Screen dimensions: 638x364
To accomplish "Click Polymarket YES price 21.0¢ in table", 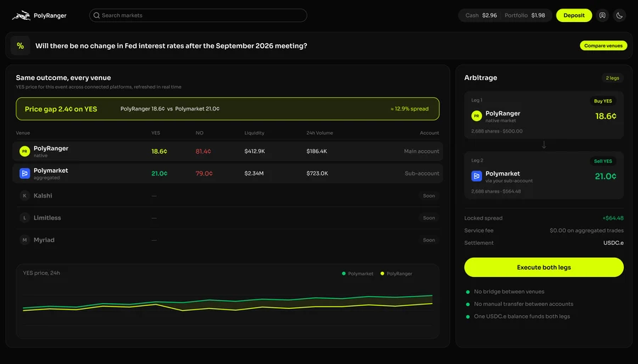I will tap(159, 174).
